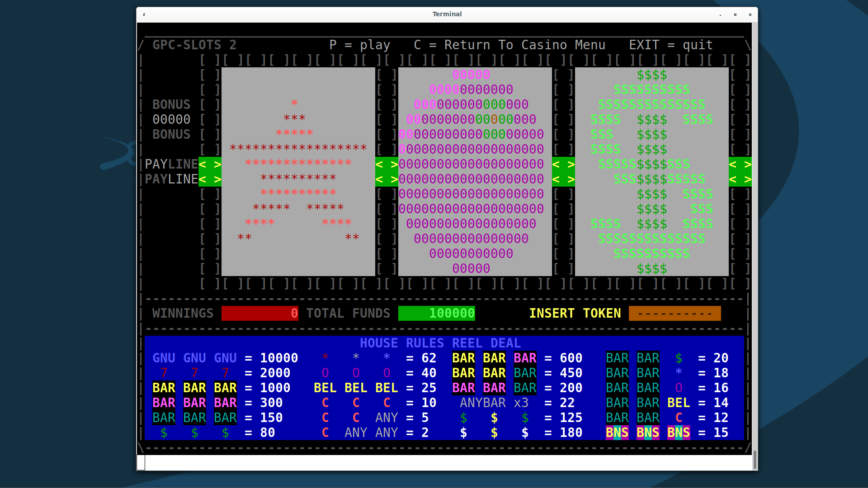Click the BONUS 00000 counter
868x488 pixels.
171,119
